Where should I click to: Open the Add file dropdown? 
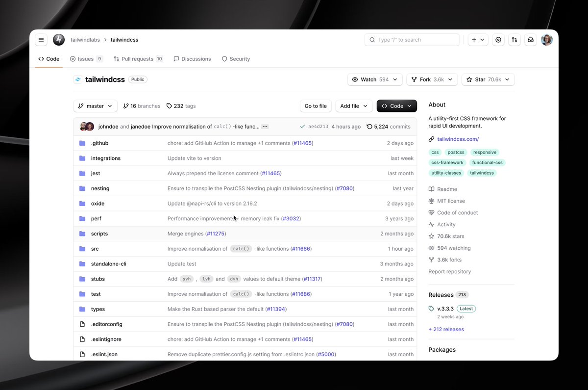click(354, 106)
